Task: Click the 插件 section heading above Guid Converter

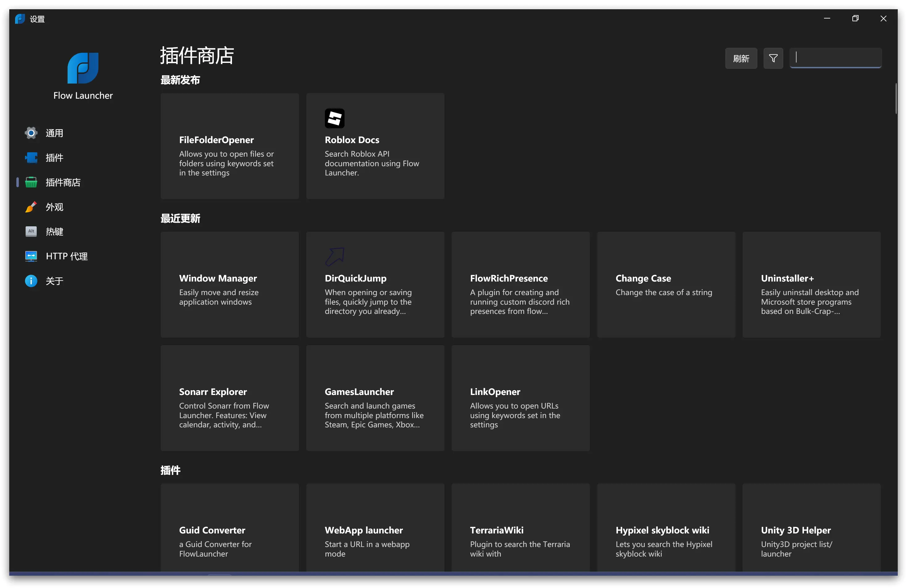Action: coord(170,470)
